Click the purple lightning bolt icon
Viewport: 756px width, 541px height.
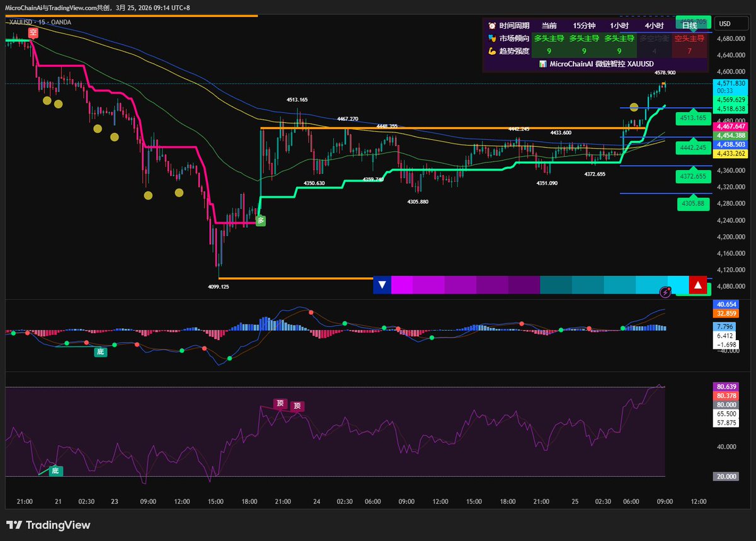665,292
